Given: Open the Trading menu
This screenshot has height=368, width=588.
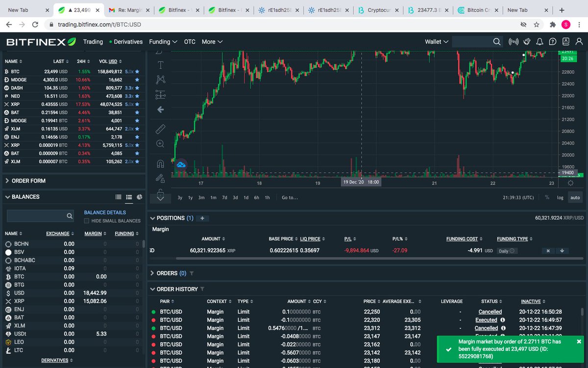Looking at the screenshot, I should click(x=93, y=42).
